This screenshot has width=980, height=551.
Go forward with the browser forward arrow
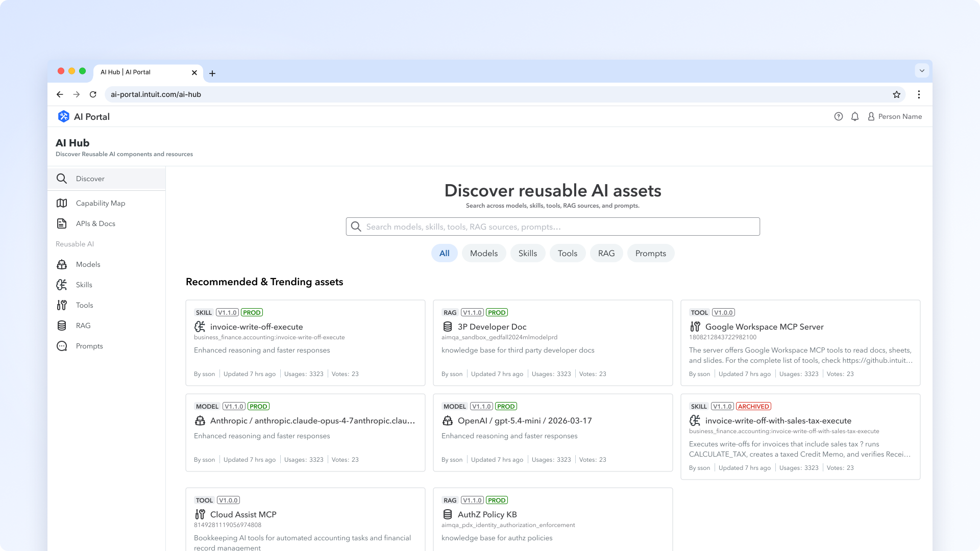click(77, 94)
